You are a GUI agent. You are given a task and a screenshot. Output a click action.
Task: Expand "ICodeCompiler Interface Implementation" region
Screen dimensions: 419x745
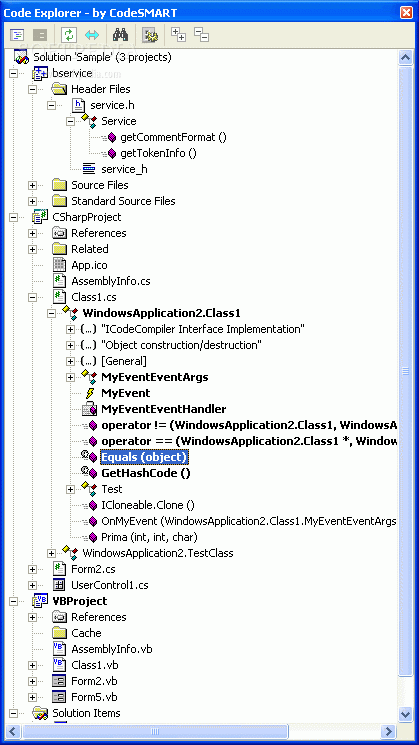pyautogui.click(x=70, y=329)
